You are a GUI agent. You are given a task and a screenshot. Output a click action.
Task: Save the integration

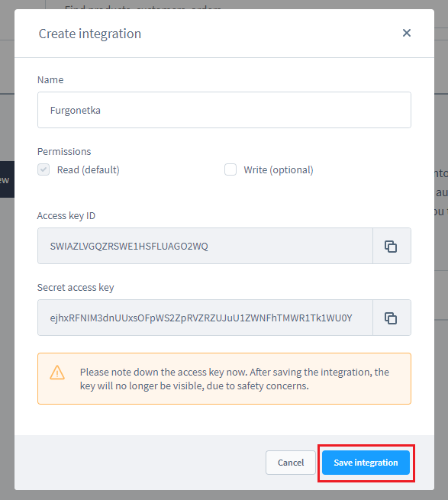tap(366, 463)
